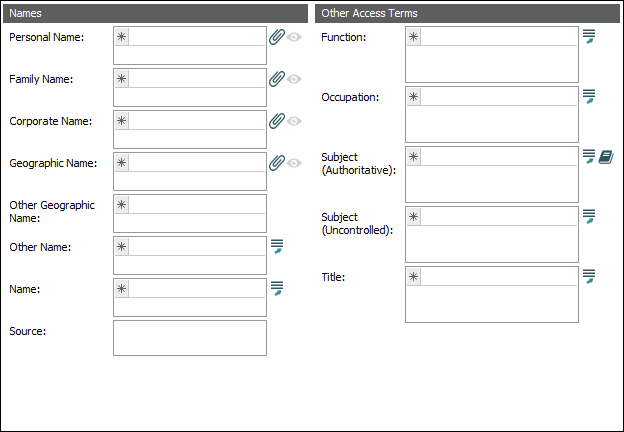Screen dimensions: 624x432
Task: Click the Title field's first row
Action: [x=498, y=276]
